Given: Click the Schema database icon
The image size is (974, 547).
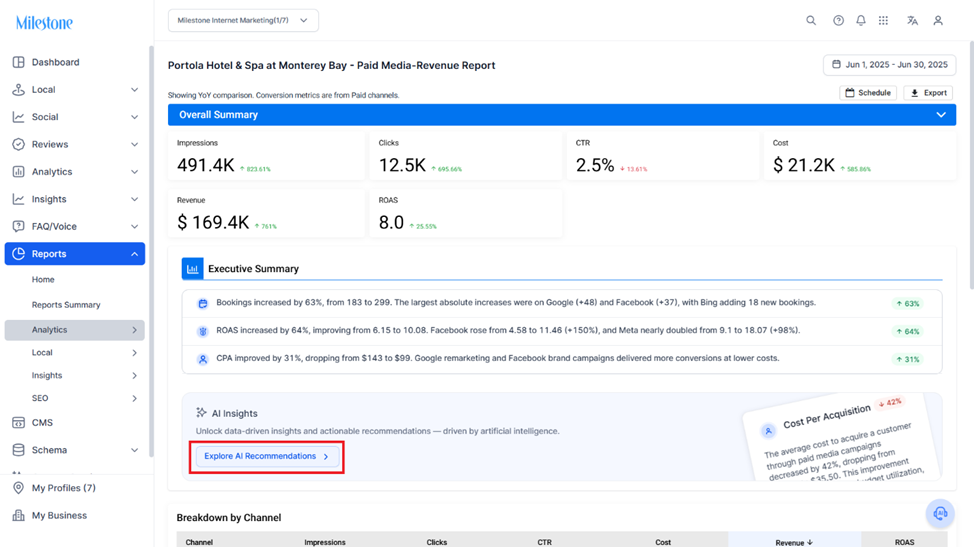Looking at the screenshot, I should 19,450.
